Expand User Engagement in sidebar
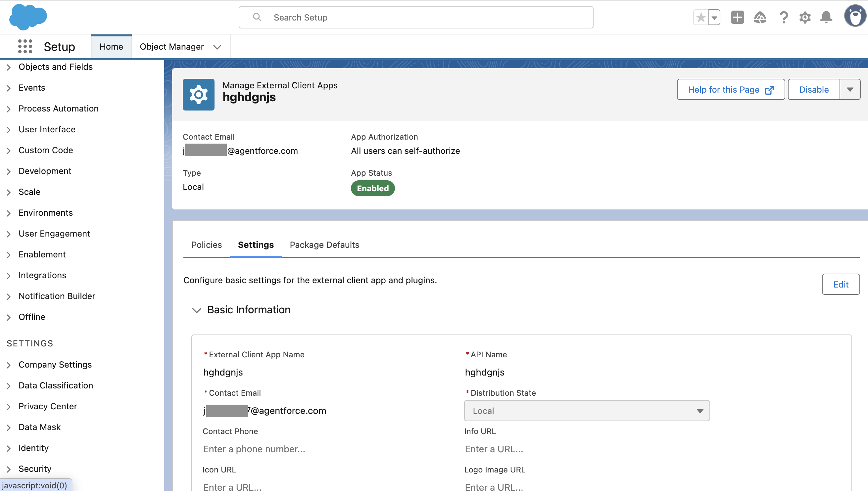868x491 pixels. click(x=9, y=234)
